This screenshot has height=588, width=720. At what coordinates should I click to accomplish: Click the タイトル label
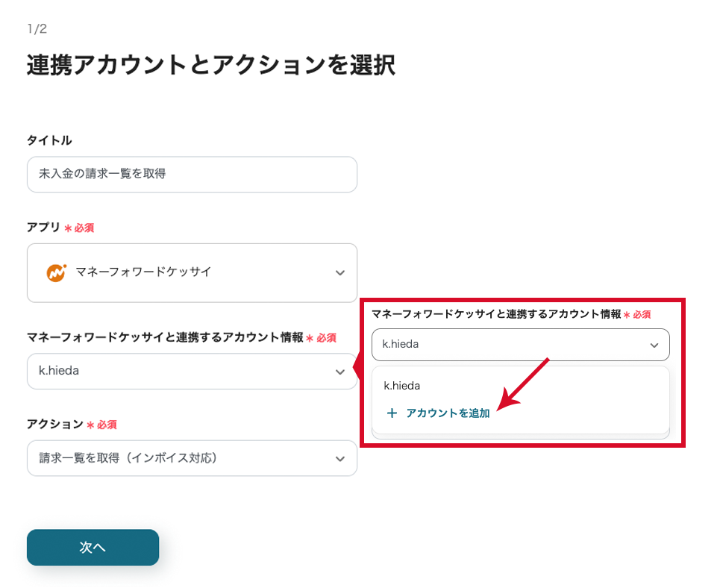[x=49, y=140]
